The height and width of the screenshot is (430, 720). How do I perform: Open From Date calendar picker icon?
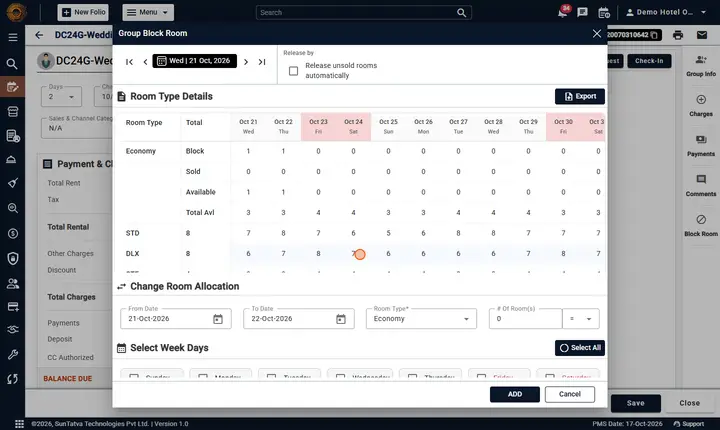click(x=218, y=319)
